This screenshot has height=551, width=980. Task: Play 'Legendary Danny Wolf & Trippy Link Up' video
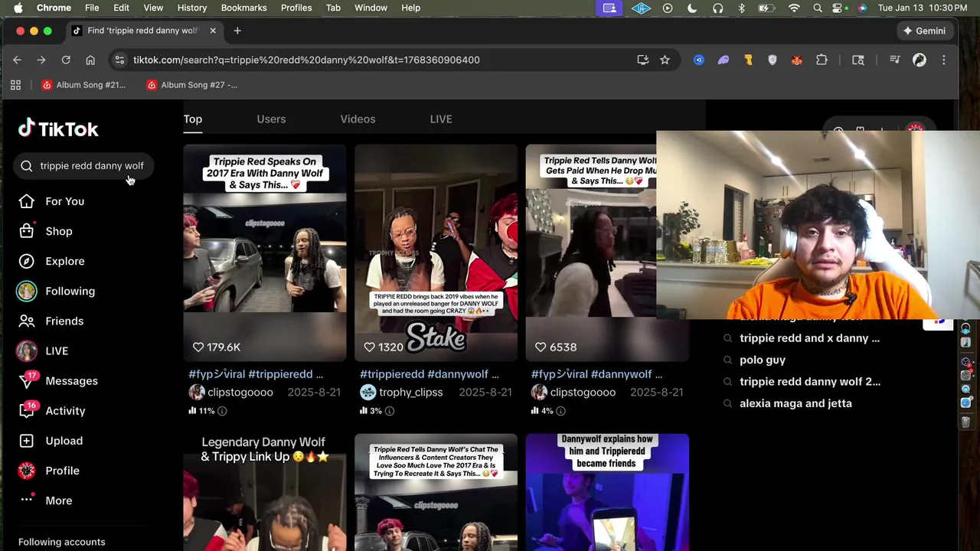pyautogui.click(x=264, y=492)
